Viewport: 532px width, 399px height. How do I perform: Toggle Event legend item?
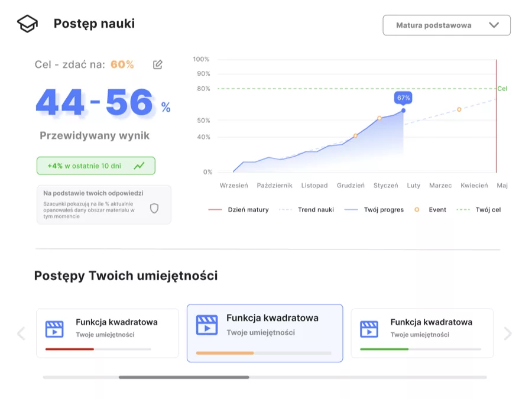point(430,210)
